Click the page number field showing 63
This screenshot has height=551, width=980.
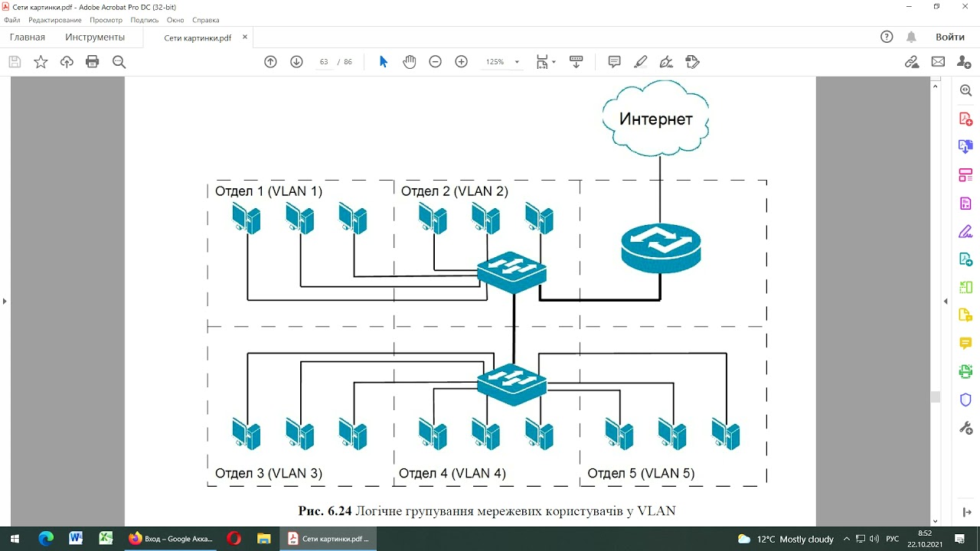[x=324, y=62]
